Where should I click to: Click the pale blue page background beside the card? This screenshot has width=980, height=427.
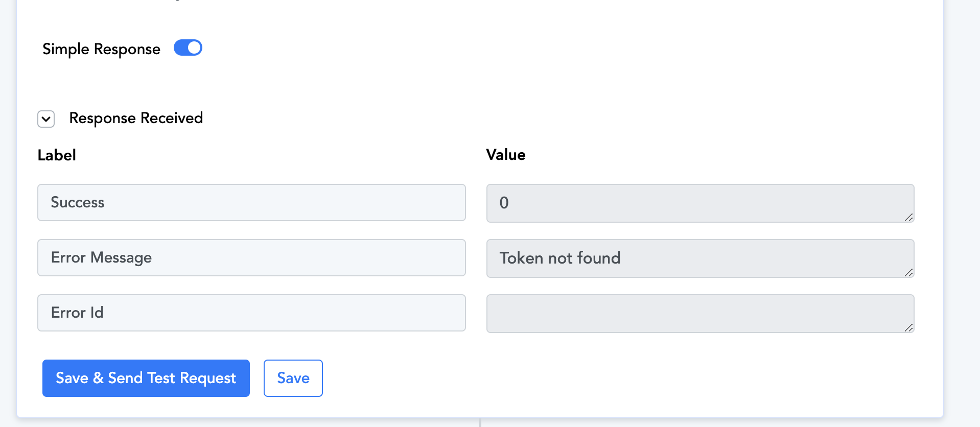coord(963,204)
